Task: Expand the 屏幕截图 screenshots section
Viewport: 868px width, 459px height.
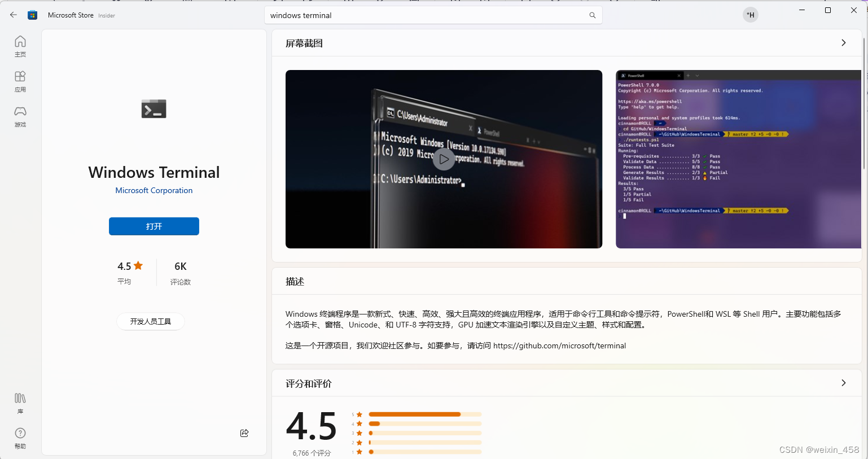Action: (843, 42)
